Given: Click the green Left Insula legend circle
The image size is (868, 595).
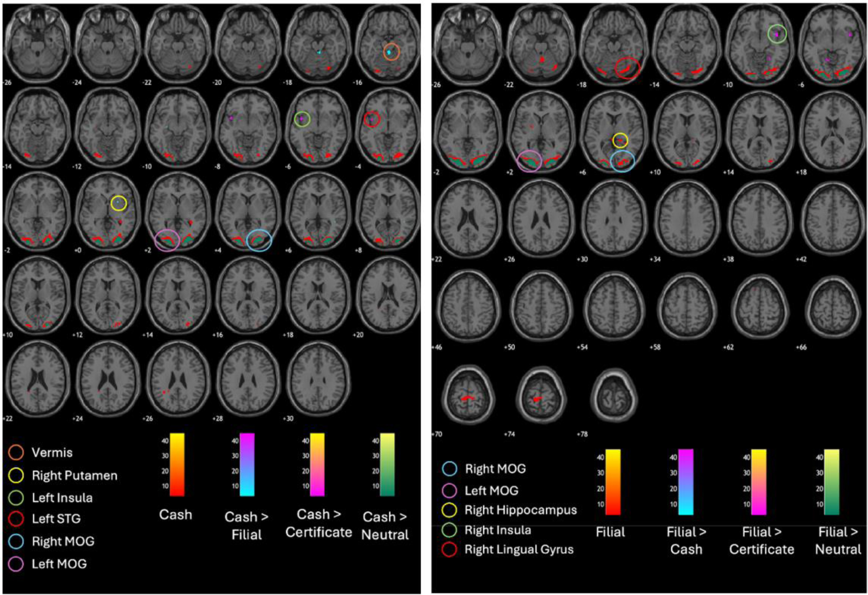Looking at the screenshot, I should (x=16, y=498).
